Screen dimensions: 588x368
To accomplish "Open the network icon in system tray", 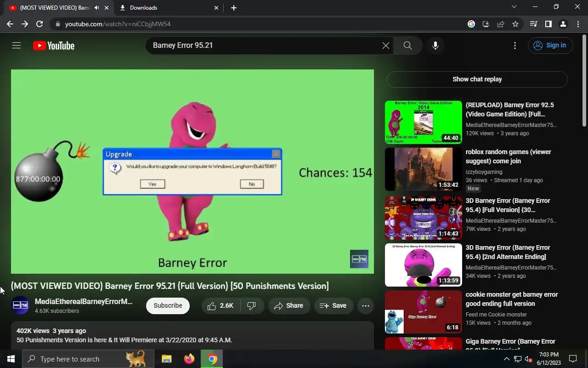I will 517,359.
